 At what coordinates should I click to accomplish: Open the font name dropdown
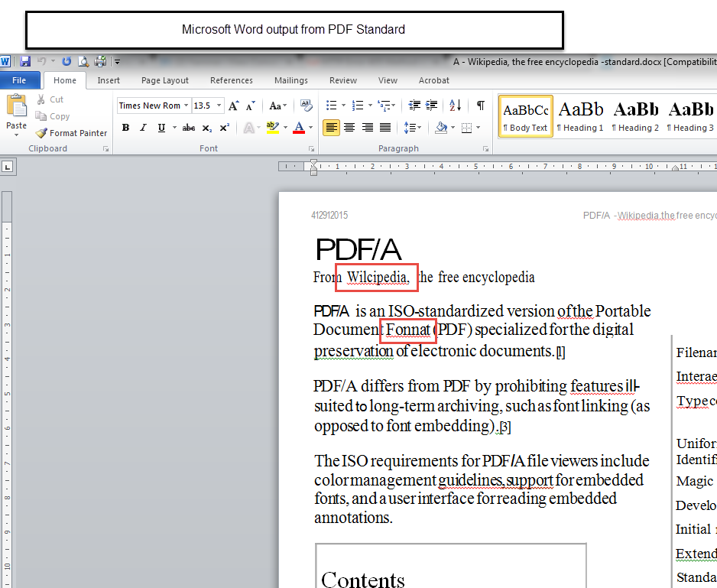[187, 106]
